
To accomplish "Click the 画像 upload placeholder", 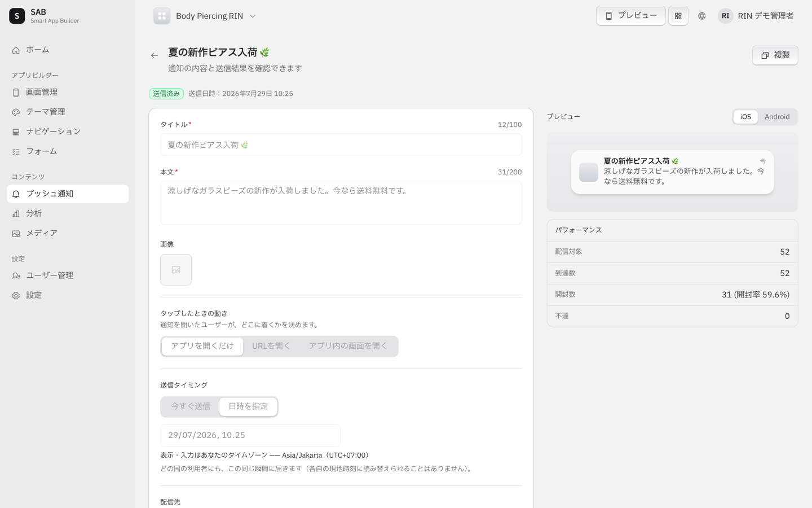I will [176, 270].
